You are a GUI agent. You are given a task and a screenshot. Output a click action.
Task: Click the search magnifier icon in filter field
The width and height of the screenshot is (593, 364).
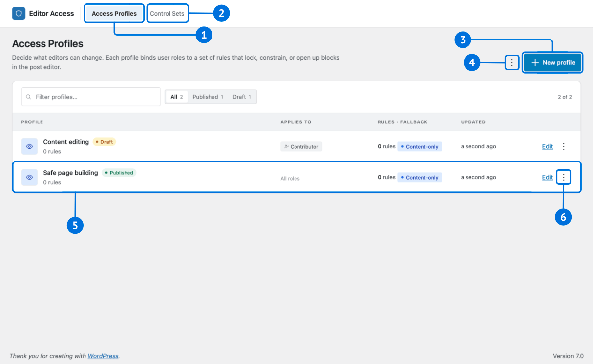(x=29, y=97)
